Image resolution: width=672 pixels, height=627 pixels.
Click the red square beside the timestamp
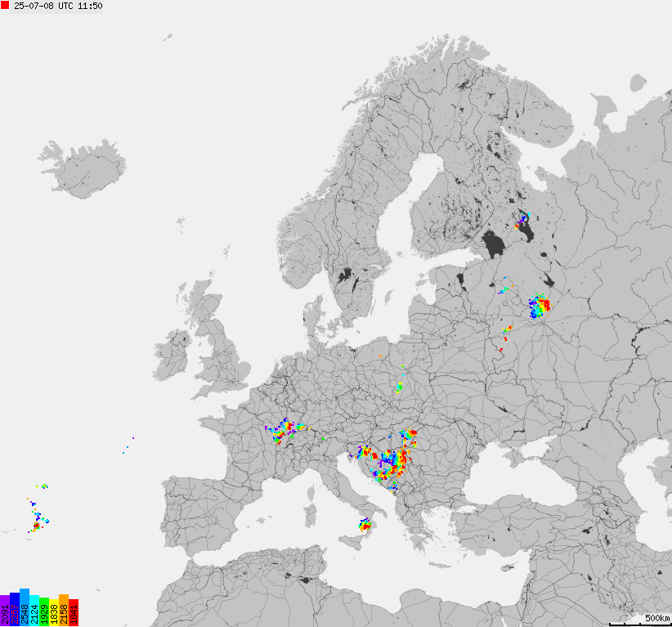pos(5,5)
